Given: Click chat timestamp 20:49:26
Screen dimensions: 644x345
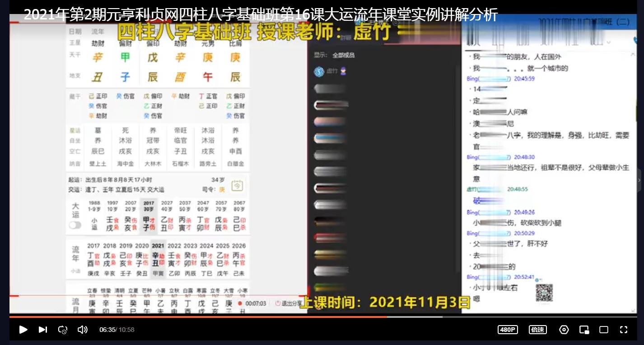Looking at the screenshot, I should (x=524, y=212).
